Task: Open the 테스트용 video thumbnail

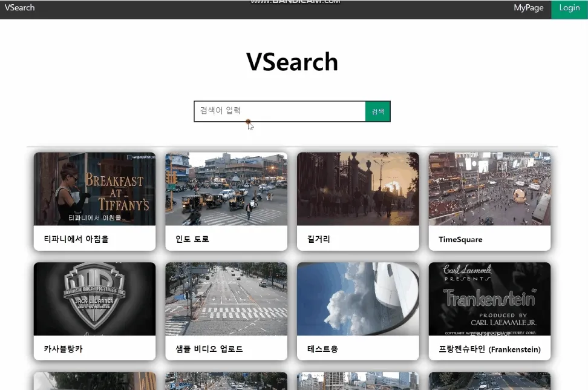Action: pyautogui.click(x=358, y=299)
